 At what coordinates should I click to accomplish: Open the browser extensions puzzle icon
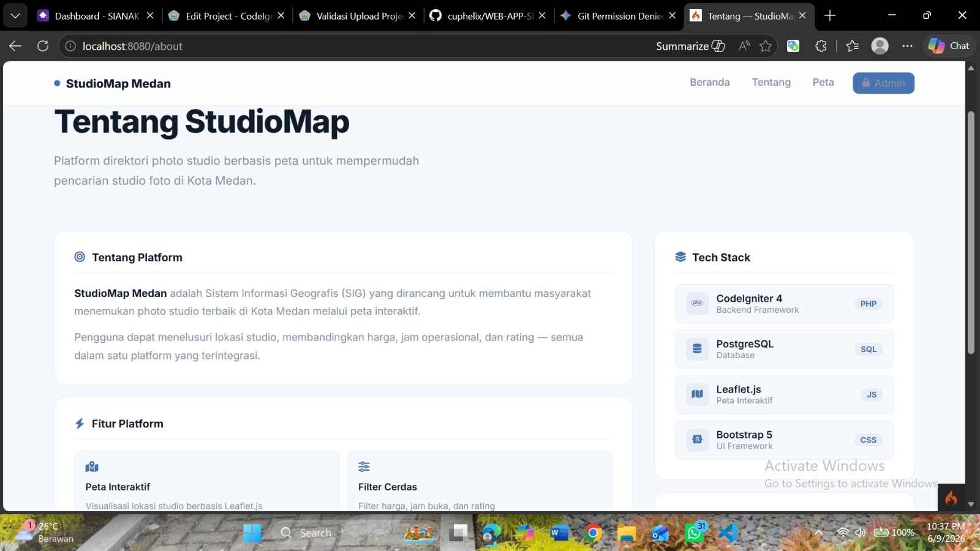(821, 46)
